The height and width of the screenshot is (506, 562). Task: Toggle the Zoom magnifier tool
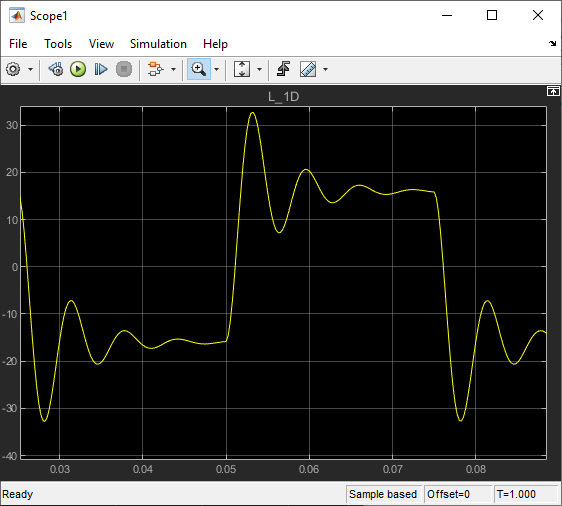pos(199,69)
